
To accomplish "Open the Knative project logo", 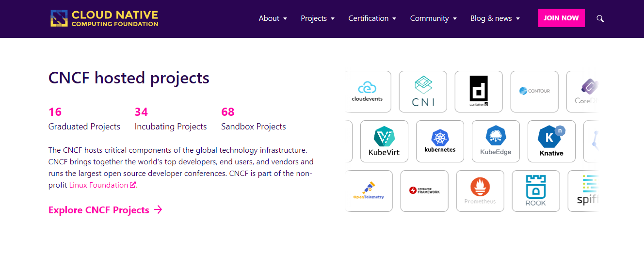I will 551,141.
